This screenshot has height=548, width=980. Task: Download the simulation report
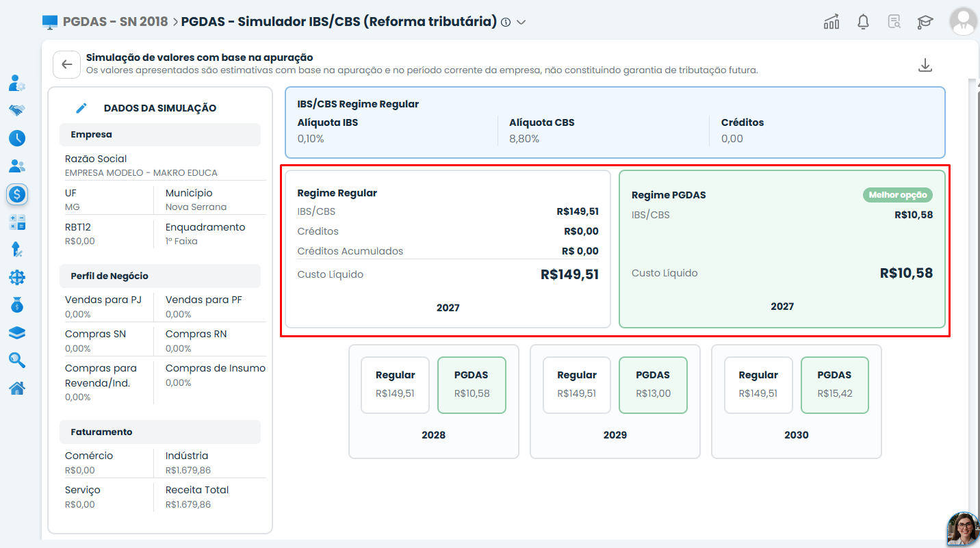click(925, 65)
